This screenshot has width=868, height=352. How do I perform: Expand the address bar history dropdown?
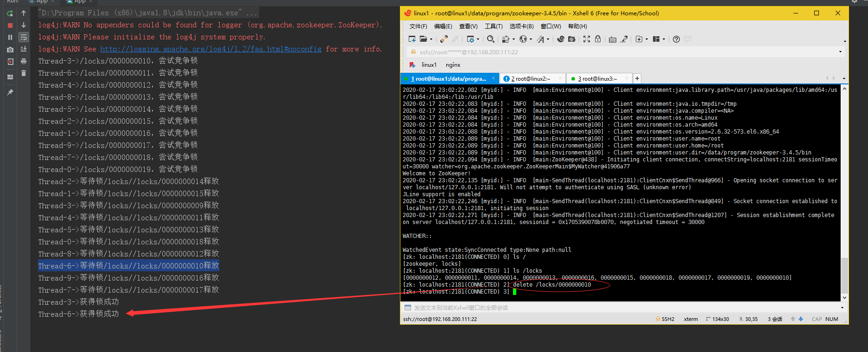(x=840, y=52)
